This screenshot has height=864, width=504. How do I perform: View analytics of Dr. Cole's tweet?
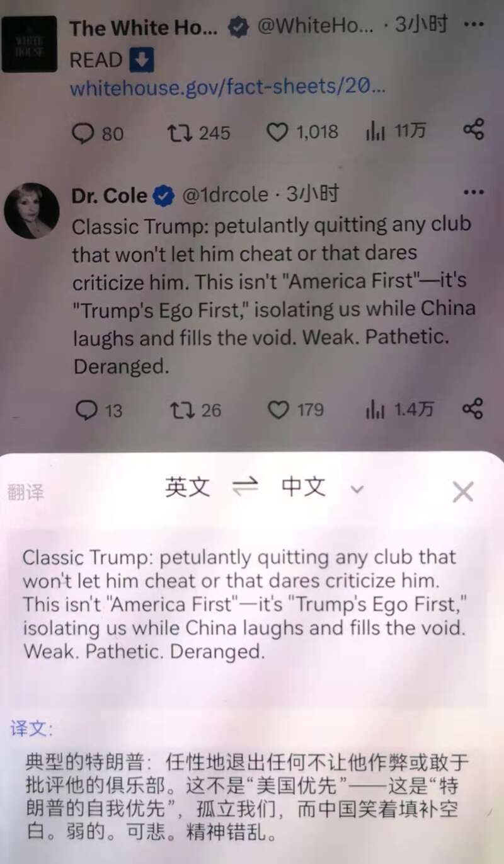point(399,410)
